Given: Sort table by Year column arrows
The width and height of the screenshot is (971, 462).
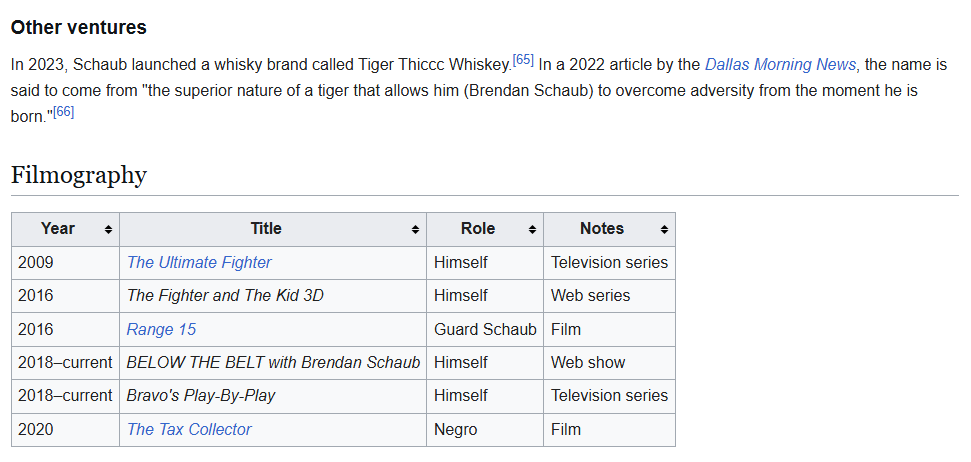Looking at the screenshot, I should pyautogui.click(x=108, y=230).
